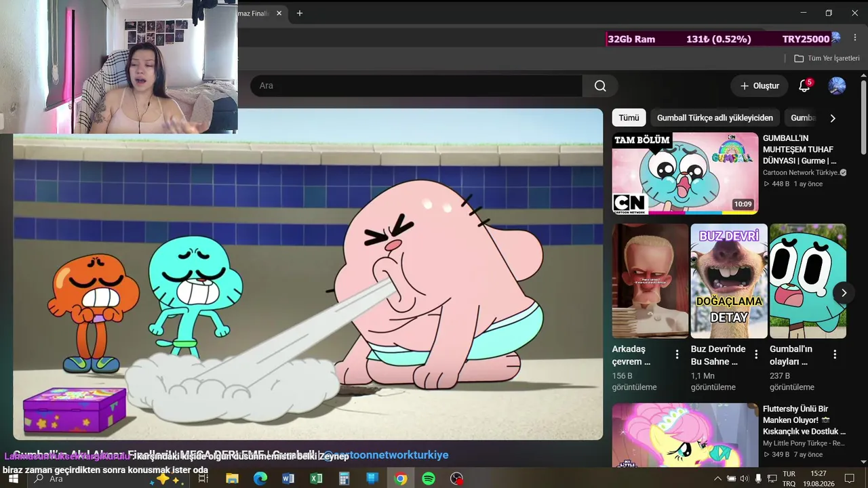Launch Microsoft Edge from the taskbar
Screen dimensions: 868x488
coord(260,479)
